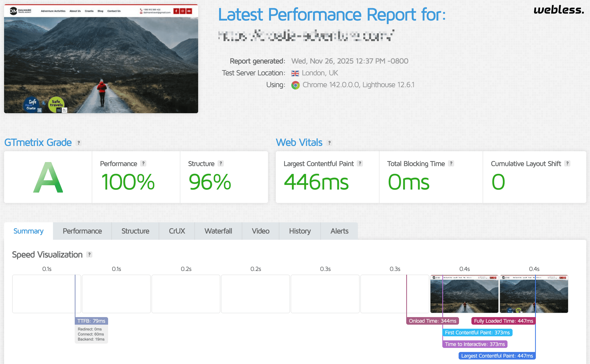Click the TTFB: 79ms timeline marker
This screenshot has height=364, width=590.
[x=91, y=321]
